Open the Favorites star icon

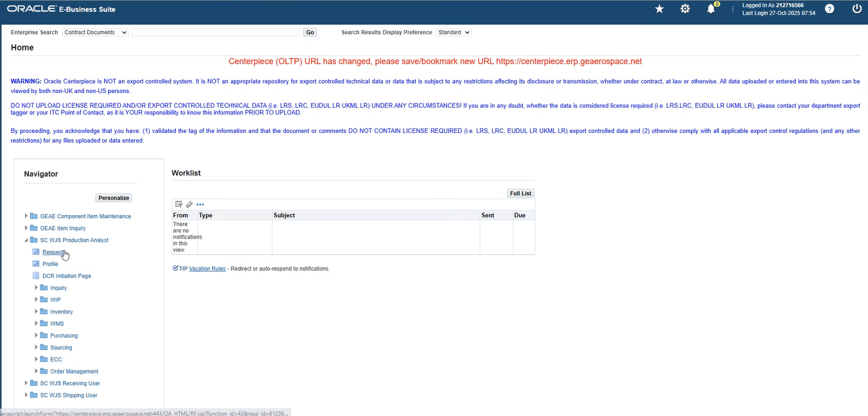pyautogui.click(x=659, y=9)
